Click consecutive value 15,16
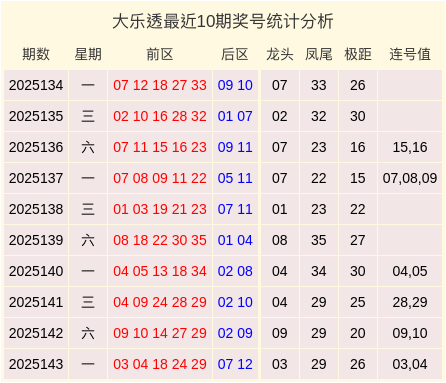This screenshot has height=383, width=446. [410, 147]
